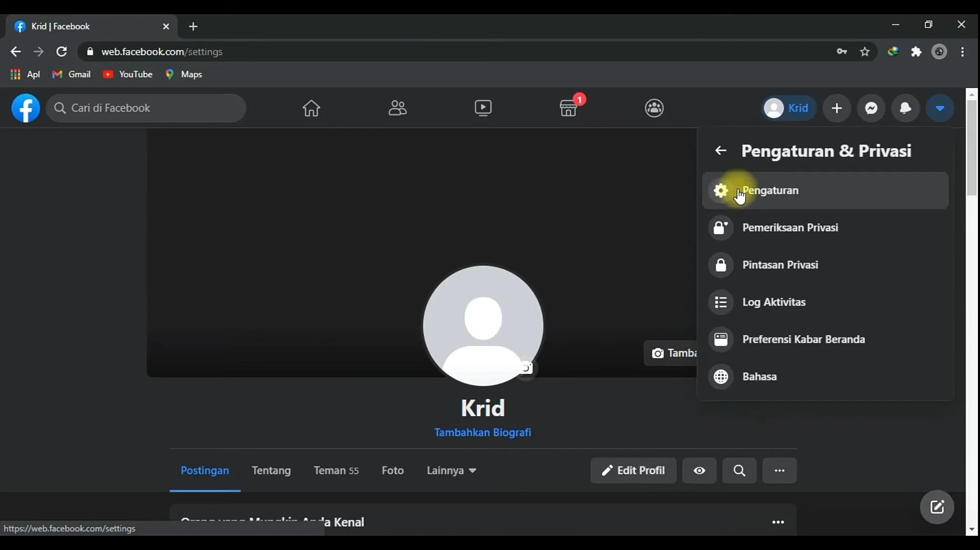Click the Facebook home icon
Screen dimensions: 980x550
point(312,108)
